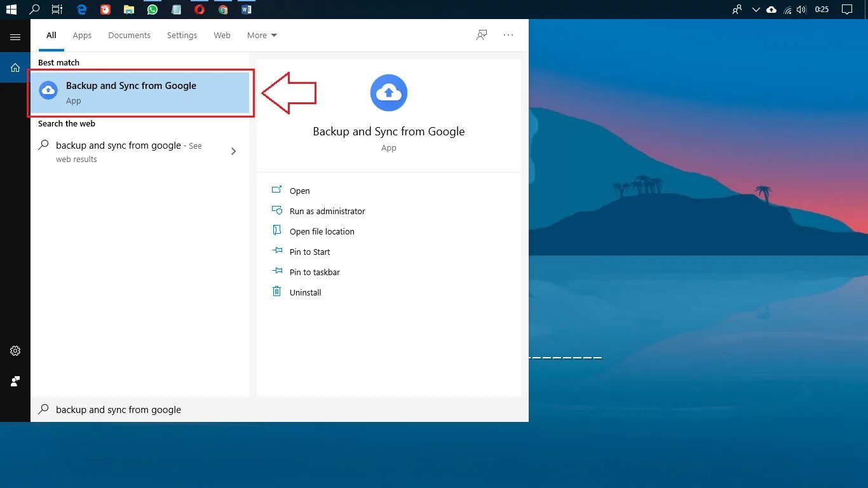Open the Action Center notification icon

(x=847, y=10)
